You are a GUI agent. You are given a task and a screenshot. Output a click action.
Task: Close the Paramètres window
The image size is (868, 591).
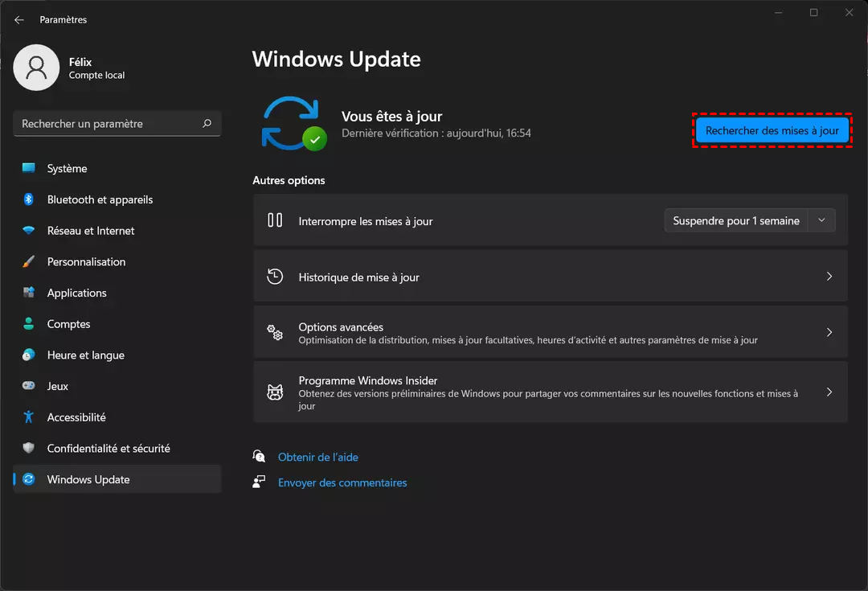850,12
